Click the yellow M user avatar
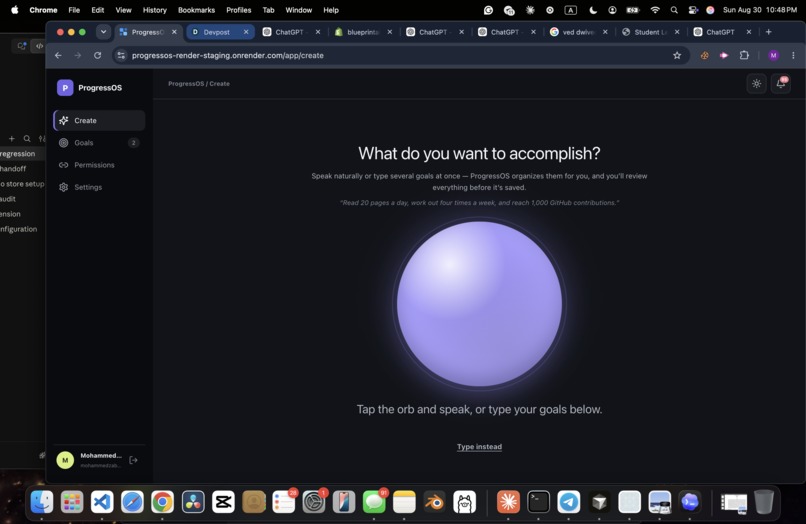 click(65, 460)
